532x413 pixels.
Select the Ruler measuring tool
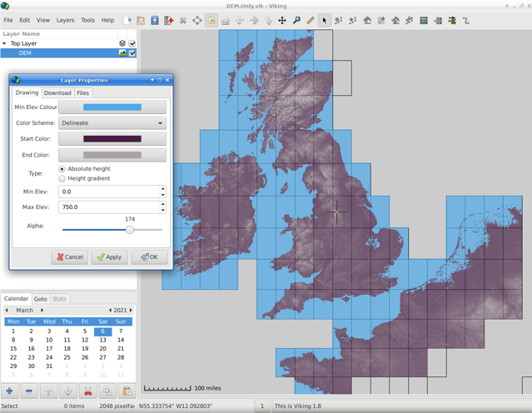(x=311, y=20)
